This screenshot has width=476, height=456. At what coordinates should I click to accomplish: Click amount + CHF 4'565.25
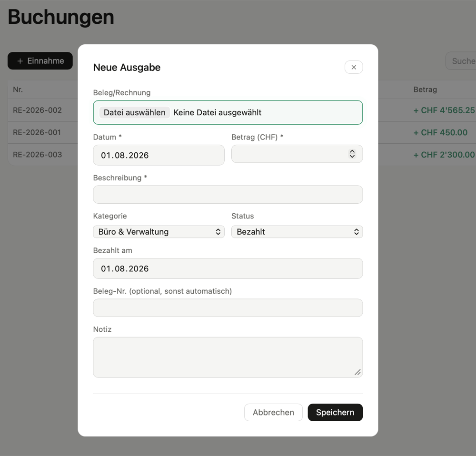444,110
